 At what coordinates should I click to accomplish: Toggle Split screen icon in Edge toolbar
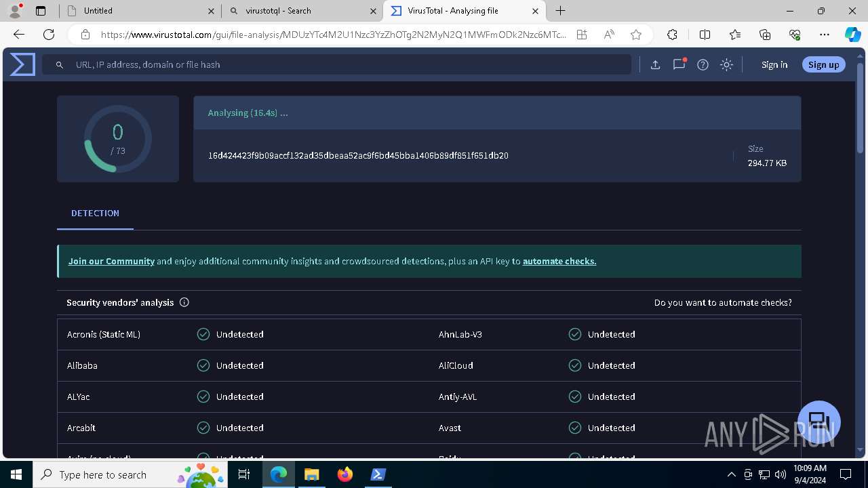point(705,35)
